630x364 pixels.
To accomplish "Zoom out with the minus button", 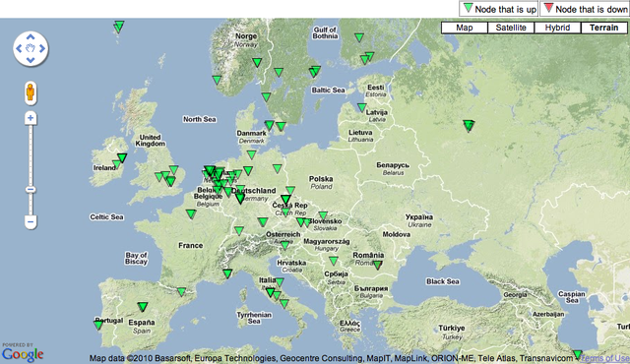I will tap(31, 221).
